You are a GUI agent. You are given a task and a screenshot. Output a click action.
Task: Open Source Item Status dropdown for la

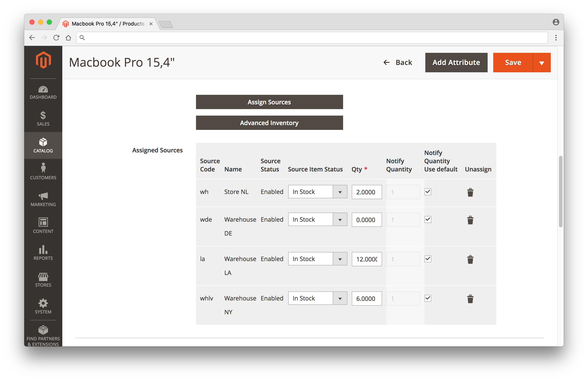pos(317,259)
